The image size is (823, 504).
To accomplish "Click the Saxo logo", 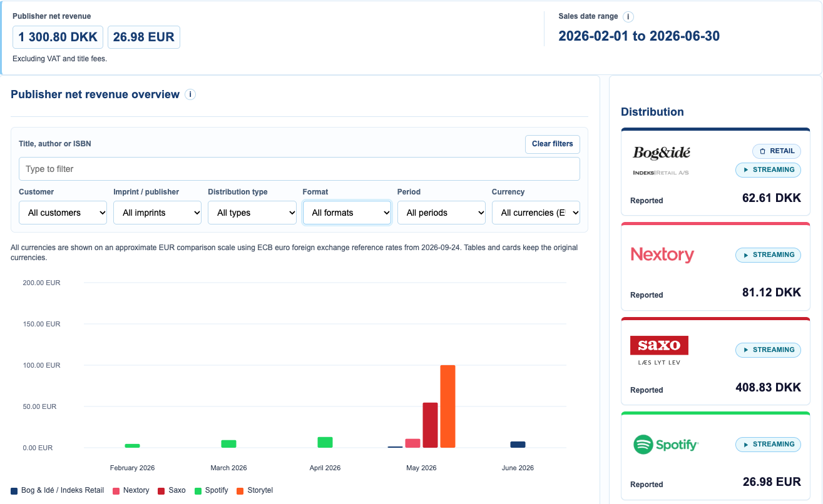I will (x=659, y=350).
